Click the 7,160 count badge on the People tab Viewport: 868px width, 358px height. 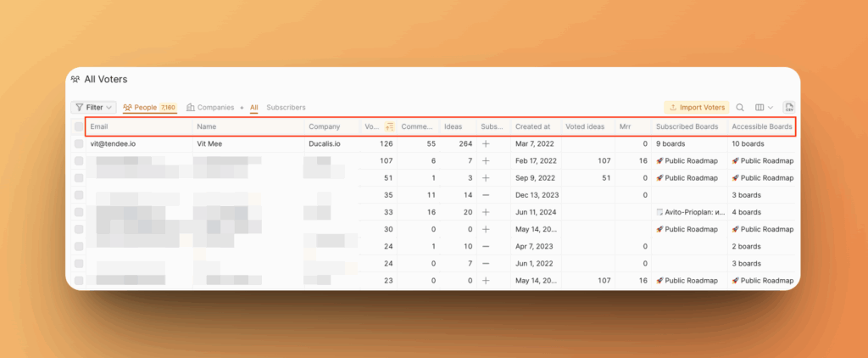click(x=168, y=108)
